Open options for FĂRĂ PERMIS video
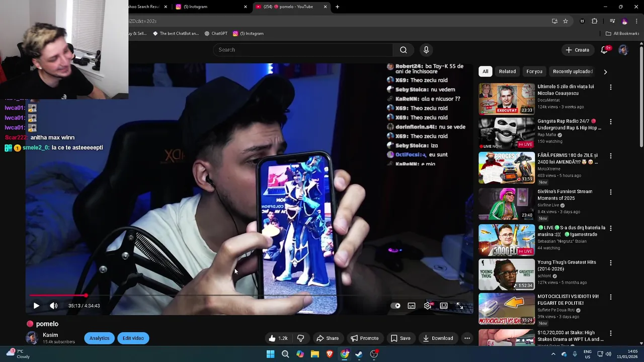 click(x=611, y=156)
